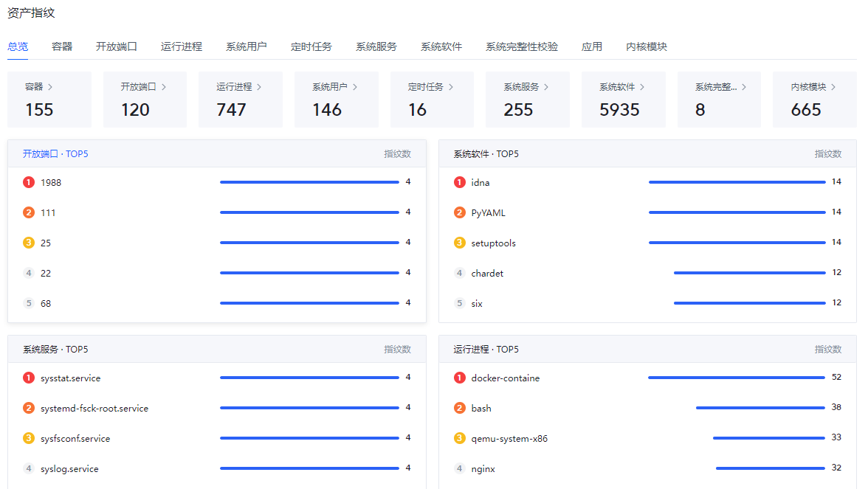Click the red rank 1 badge beside port 1988

[x=29, y=182]
